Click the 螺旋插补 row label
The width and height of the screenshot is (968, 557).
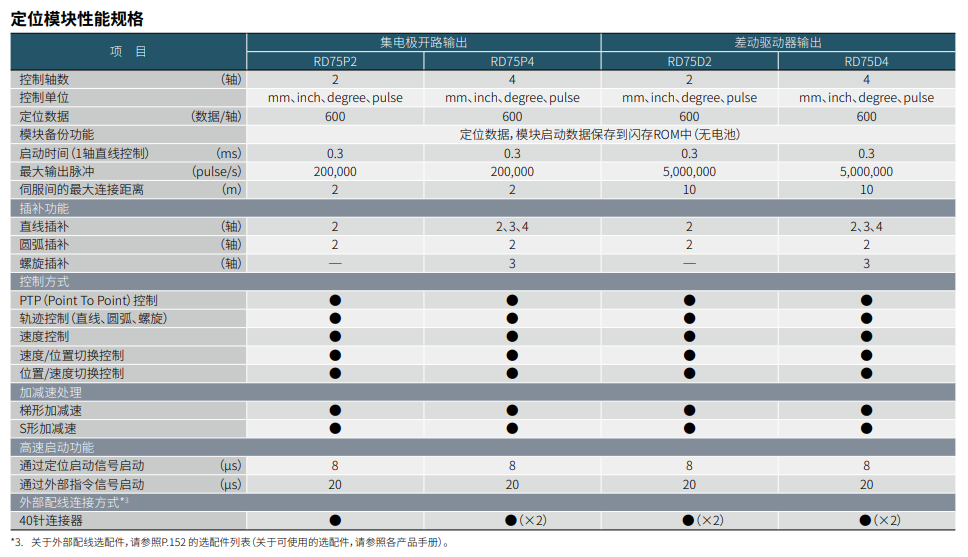(x=44, y=263)
